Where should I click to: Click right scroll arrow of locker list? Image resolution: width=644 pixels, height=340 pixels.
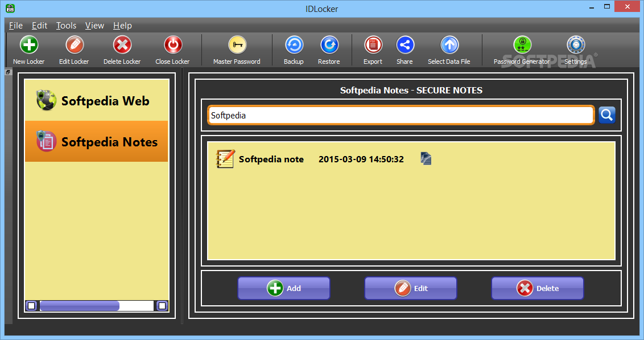(162, 305)
